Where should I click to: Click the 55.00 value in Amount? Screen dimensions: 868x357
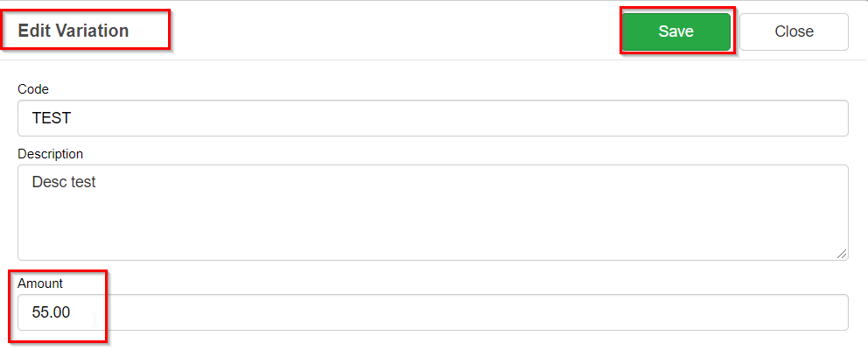(x=51, y=312)
